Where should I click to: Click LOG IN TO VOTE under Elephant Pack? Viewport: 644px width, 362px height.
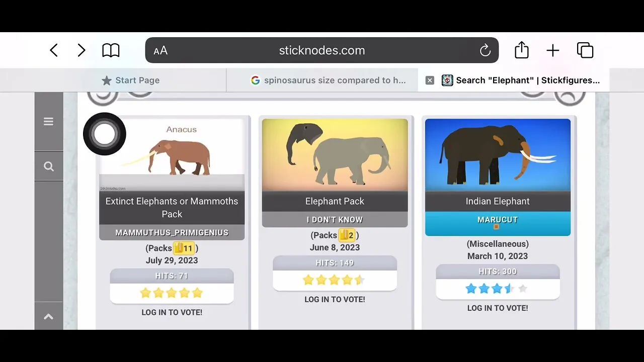click(335, 299)
